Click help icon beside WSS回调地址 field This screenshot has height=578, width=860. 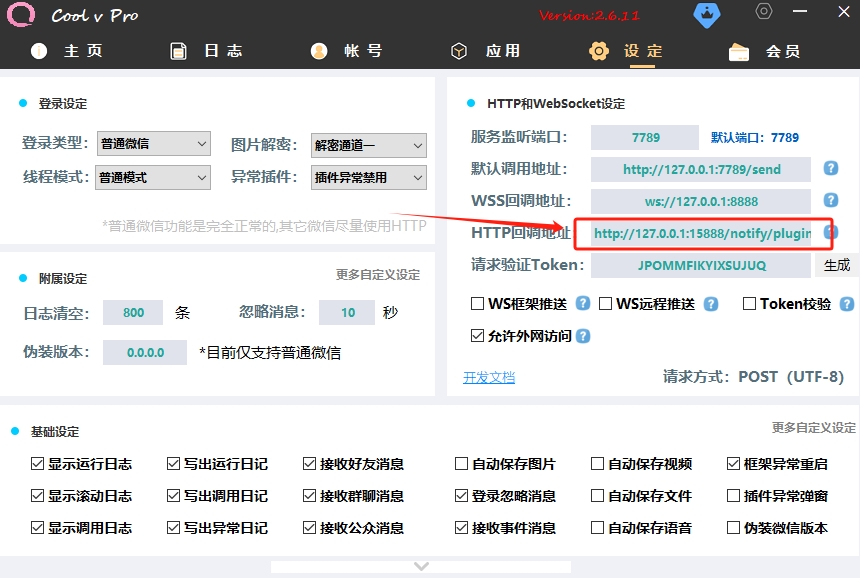[830, 201]
